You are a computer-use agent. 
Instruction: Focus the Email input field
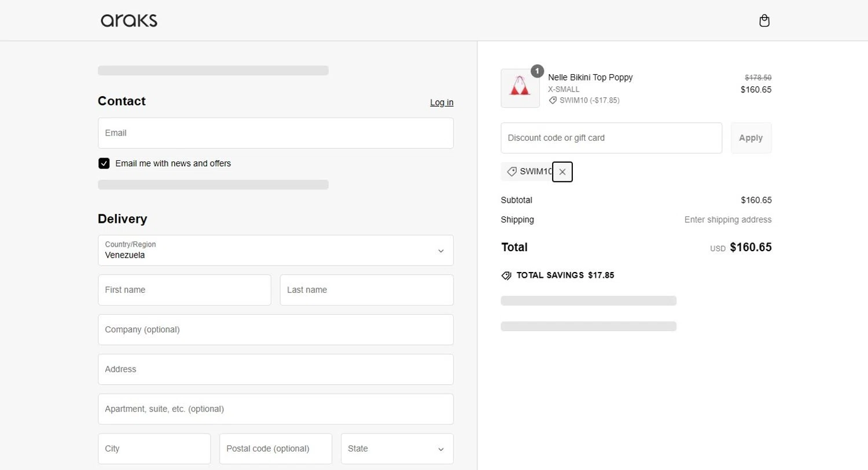point(275,133)
